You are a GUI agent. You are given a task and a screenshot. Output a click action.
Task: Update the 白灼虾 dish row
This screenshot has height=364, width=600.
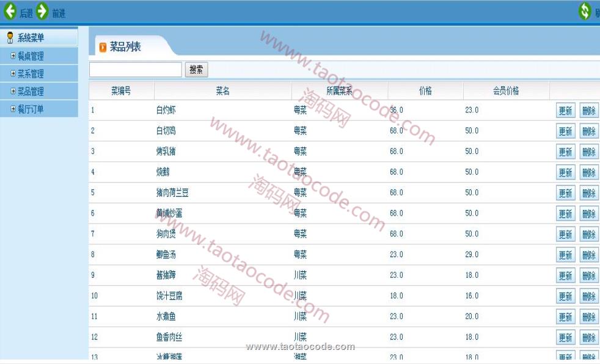coord(565,111)
